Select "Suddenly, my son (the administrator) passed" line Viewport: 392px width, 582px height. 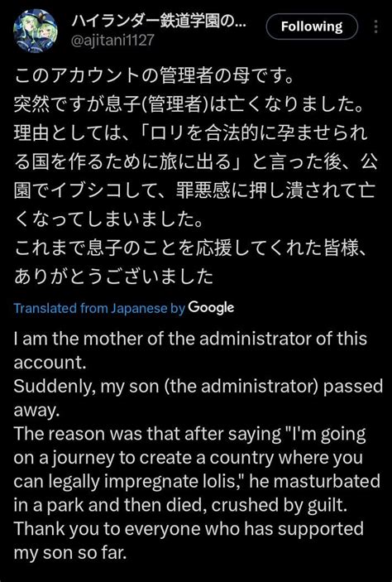pos(198,387)
